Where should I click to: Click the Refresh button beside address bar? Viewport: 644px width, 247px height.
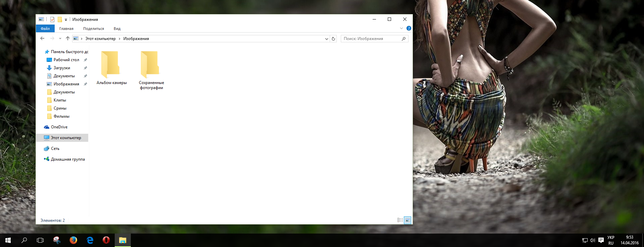click(x=333, y=39)
